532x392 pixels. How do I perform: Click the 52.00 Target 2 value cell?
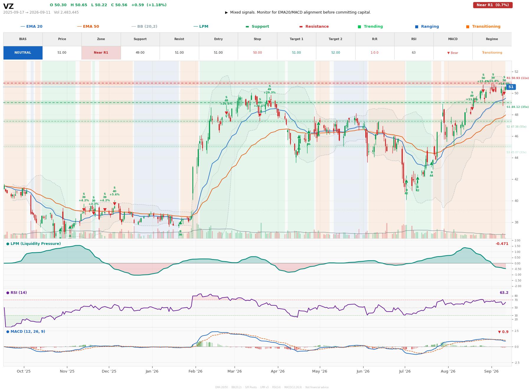click(x=335, y=53)
